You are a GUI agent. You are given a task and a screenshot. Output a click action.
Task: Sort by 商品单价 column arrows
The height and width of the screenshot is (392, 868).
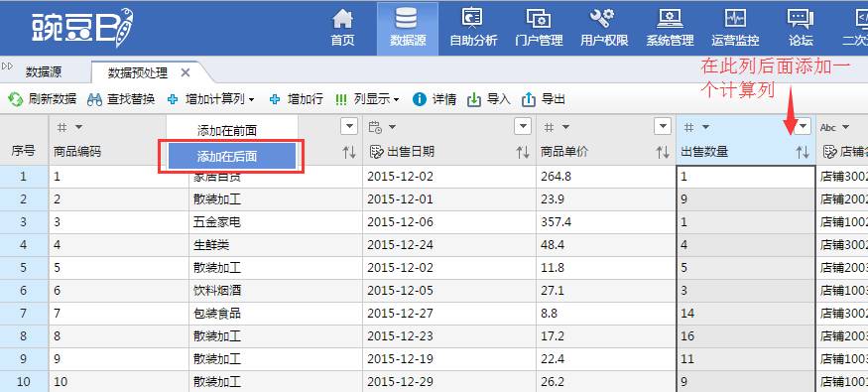pos(663,152)
